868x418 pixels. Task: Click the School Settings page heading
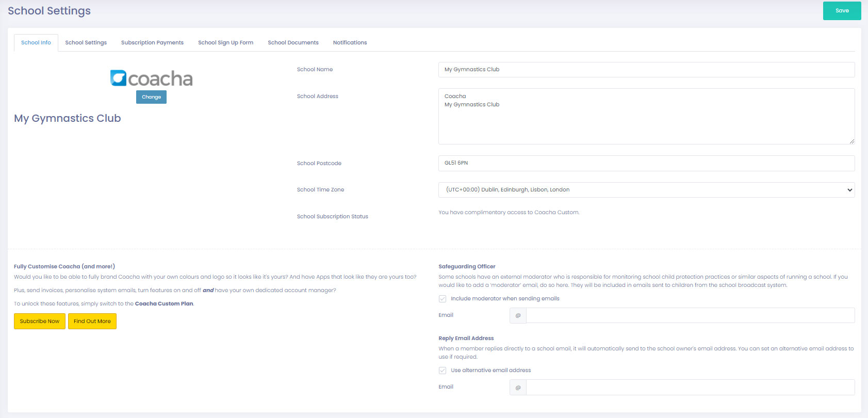point(49,11)
